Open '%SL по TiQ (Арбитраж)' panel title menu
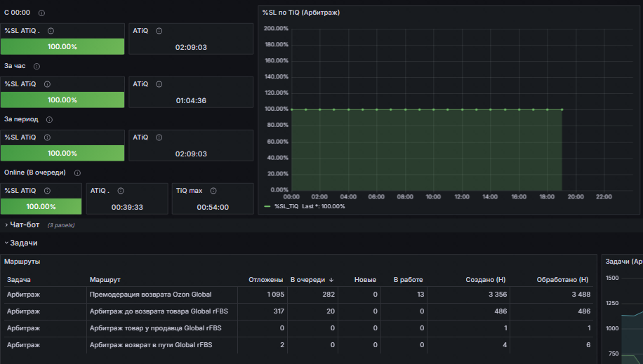The width and height of the screenshot is (643, 364). click(x=301, y=13)
